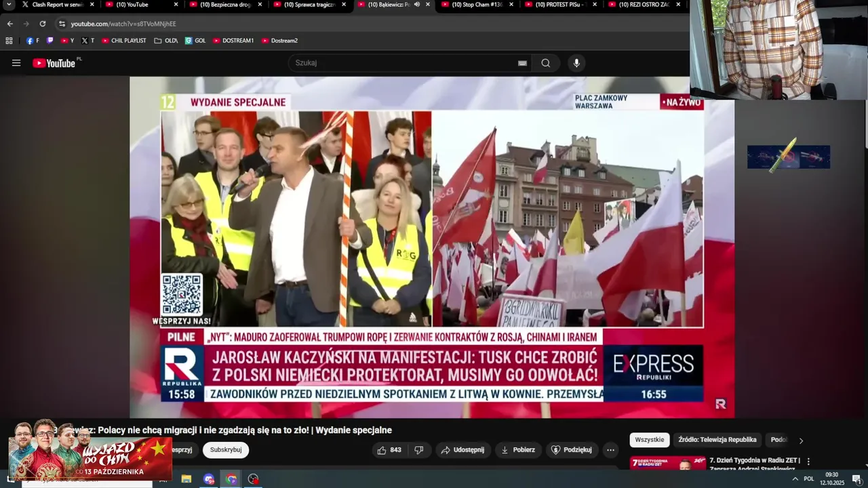Image resolution: width=868 pixels, height=488 pixels.
Task: Switch to the REZI OSTRO tab
Action: (645, 5)
